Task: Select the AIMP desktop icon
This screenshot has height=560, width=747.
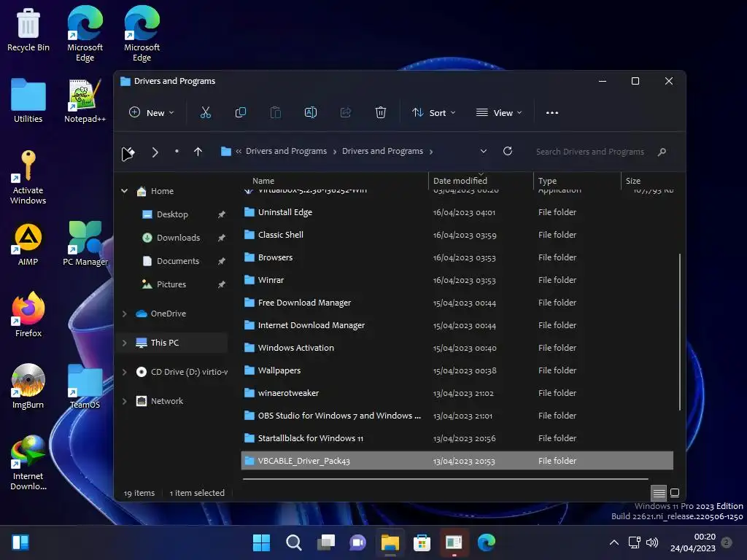Action: coord(28,244)
